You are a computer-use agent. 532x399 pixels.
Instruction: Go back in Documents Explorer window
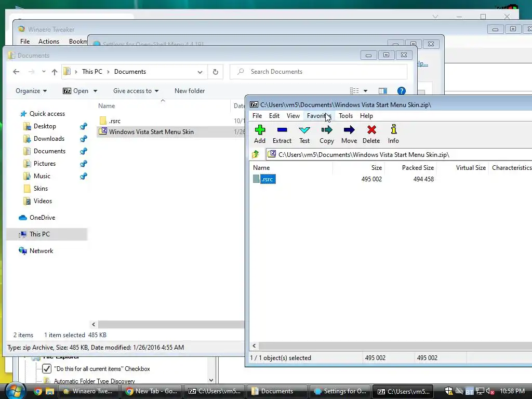[16, 72]
